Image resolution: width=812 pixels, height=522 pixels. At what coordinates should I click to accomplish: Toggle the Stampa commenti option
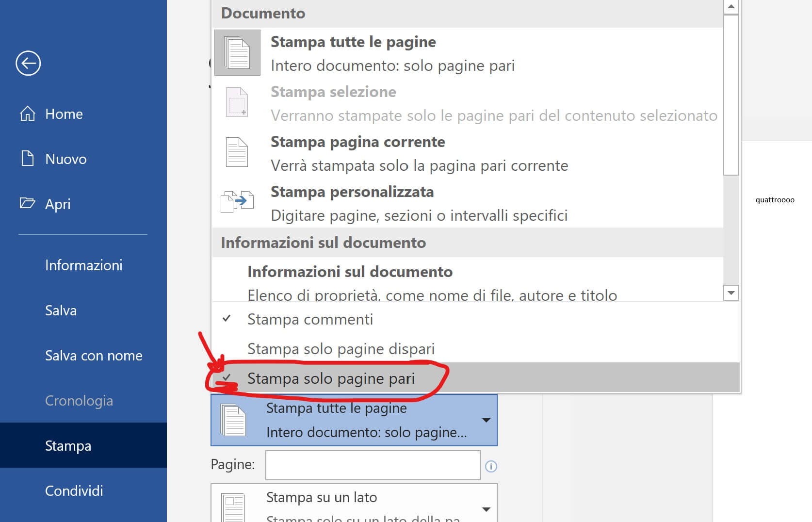[310, 319]
